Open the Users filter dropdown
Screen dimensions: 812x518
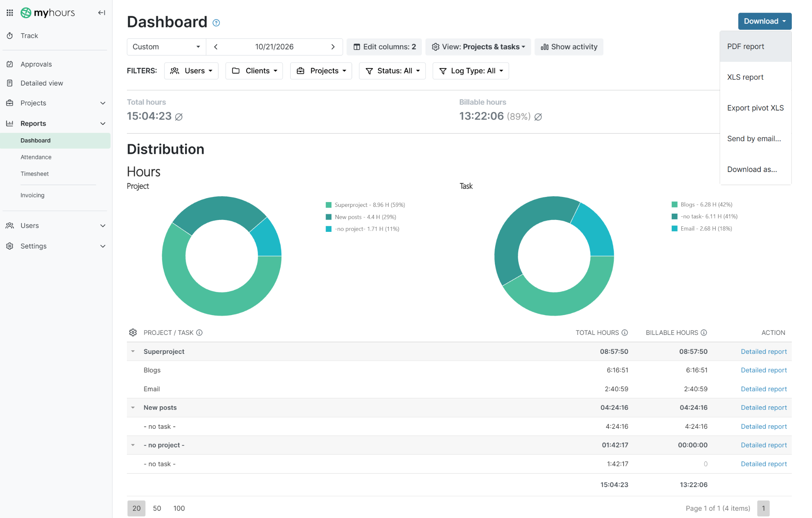191,71
